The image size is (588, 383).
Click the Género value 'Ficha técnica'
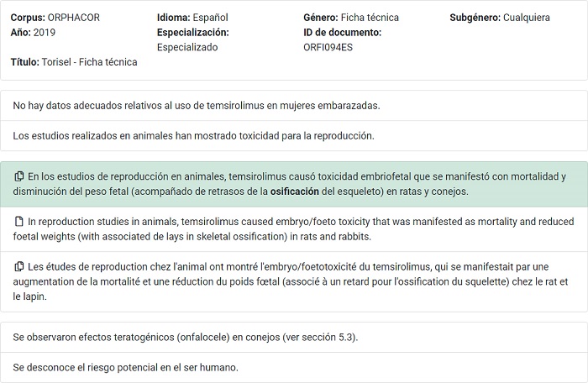pyautogui.click(x=370, y=18)
